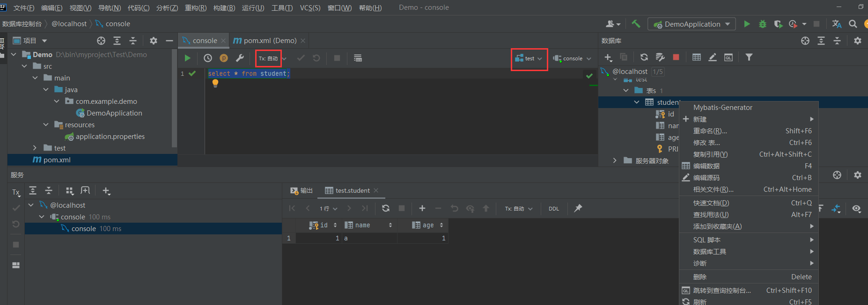
Task: Click the edit pencil icon in Database toolbar
Action: 713,57
